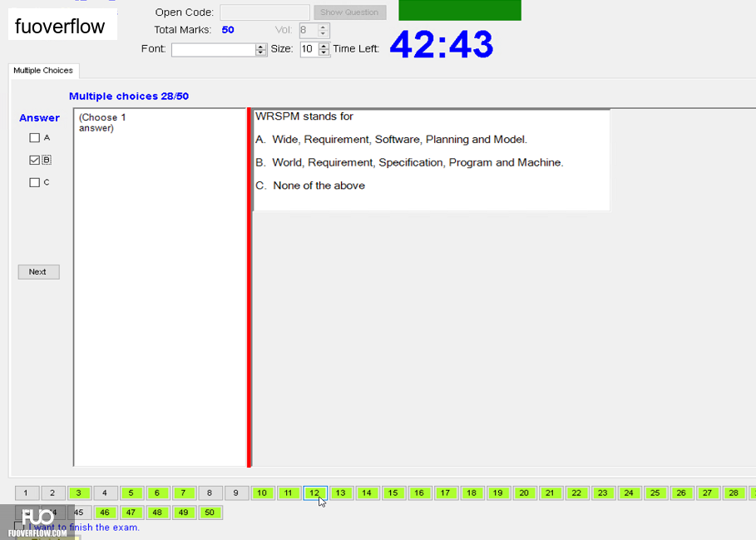
Task: Open the Font selection box
Action: pyautogui.click(x=214, y=49)
